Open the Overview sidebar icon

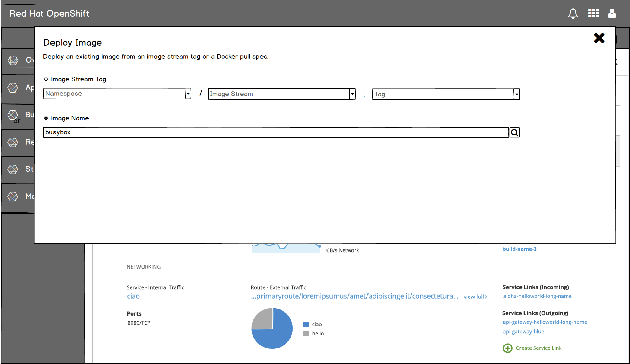(x=13, y=60)
